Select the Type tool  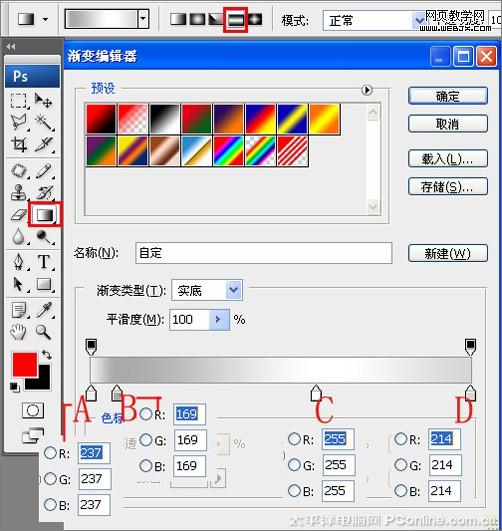pos(44,261)
